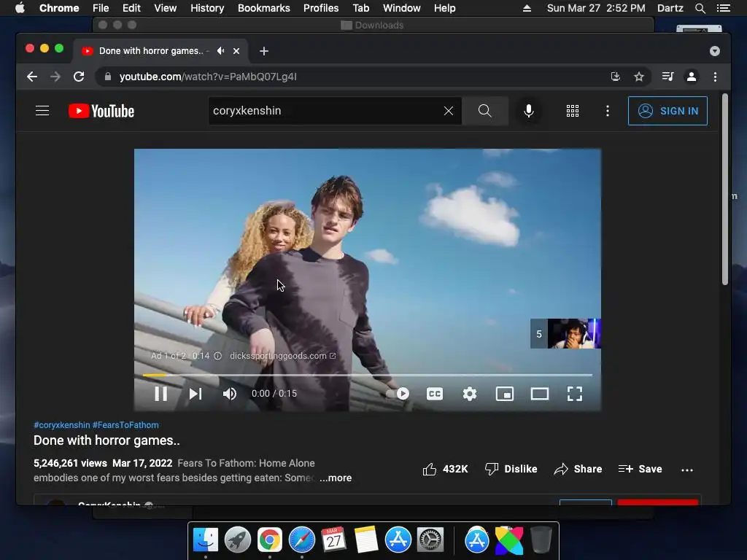
Task: Open Chrome three-dot menu
Action: [x=715, y=77]
